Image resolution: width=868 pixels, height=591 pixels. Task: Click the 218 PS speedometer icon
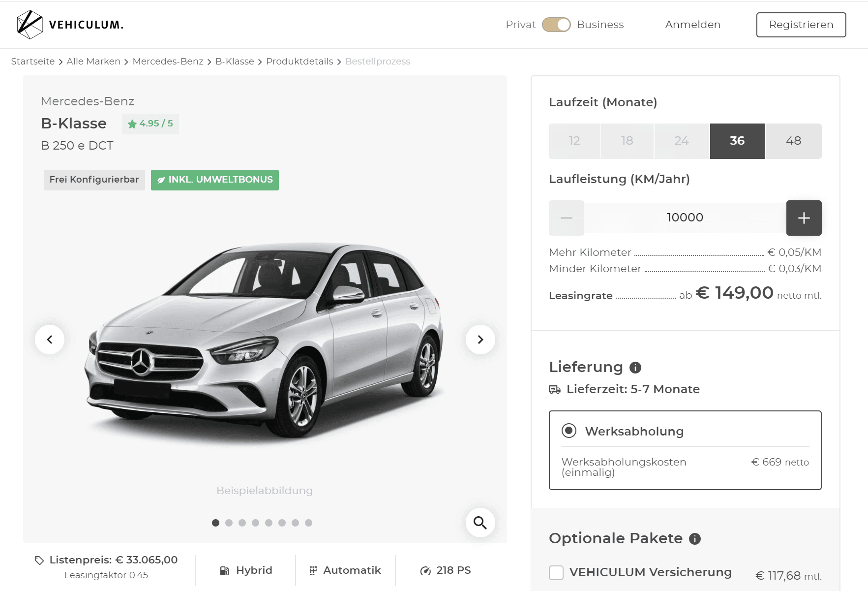point(425,571)
